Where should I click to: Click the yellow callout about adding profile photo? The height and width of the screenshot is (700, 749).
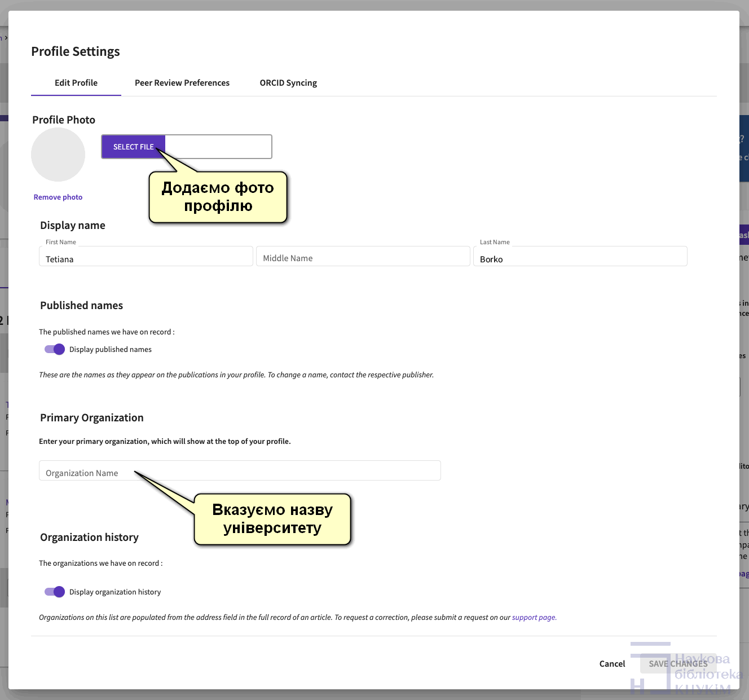218,197
